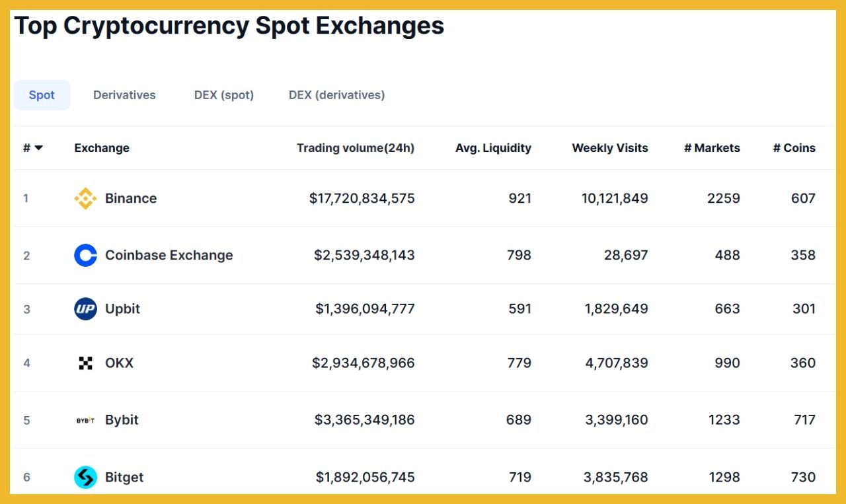
Task: Select the Spot tab
Action: coord(42,94)
